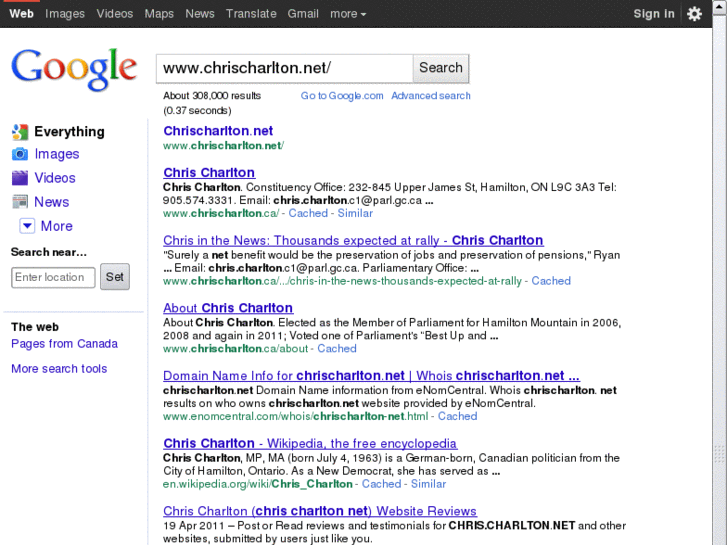Open Cached for Wikipedia result
The height and width of the screenshot is (545, 727).
tap(381, 484)
